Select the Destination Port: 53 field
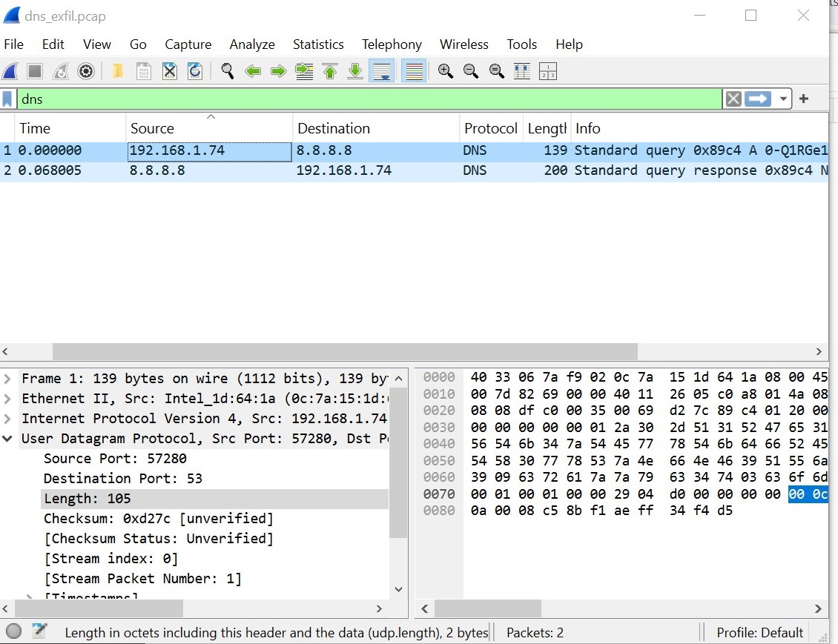Image resolution: width=838 pixels, height=644 pixels. (123, 479)
